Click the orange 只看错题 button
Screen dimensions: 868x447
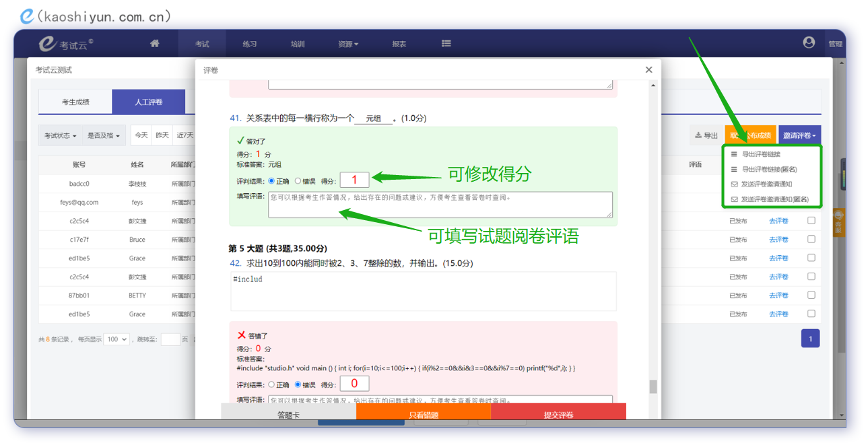click(424, 414)
